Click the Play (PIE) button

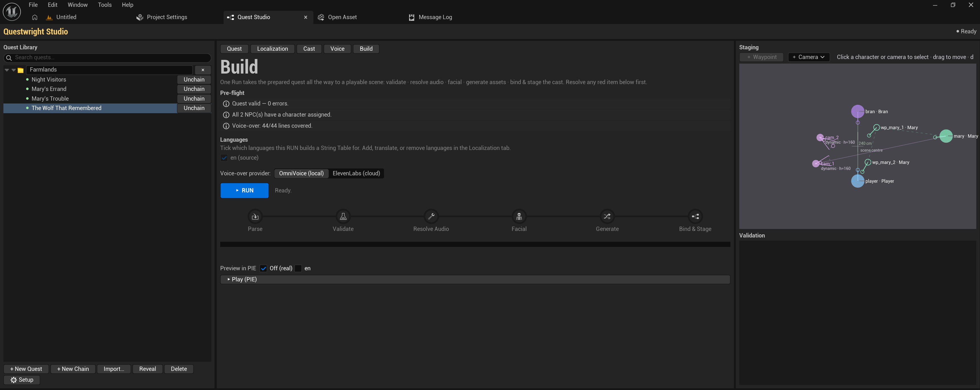point(475,280)
